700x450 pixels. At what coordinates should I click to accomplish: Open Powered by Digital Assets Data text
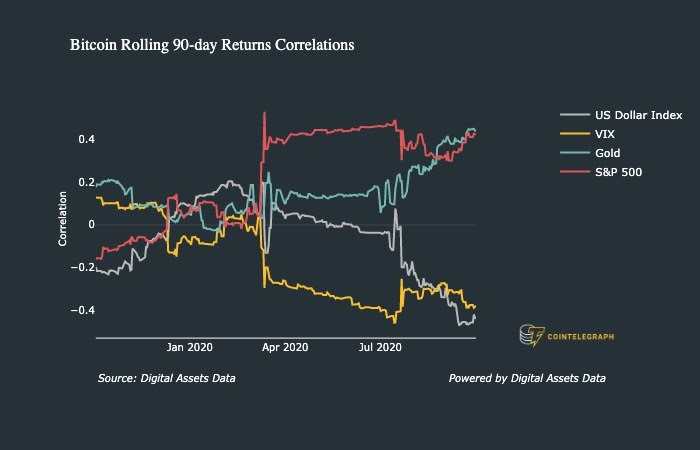point(527,378)
